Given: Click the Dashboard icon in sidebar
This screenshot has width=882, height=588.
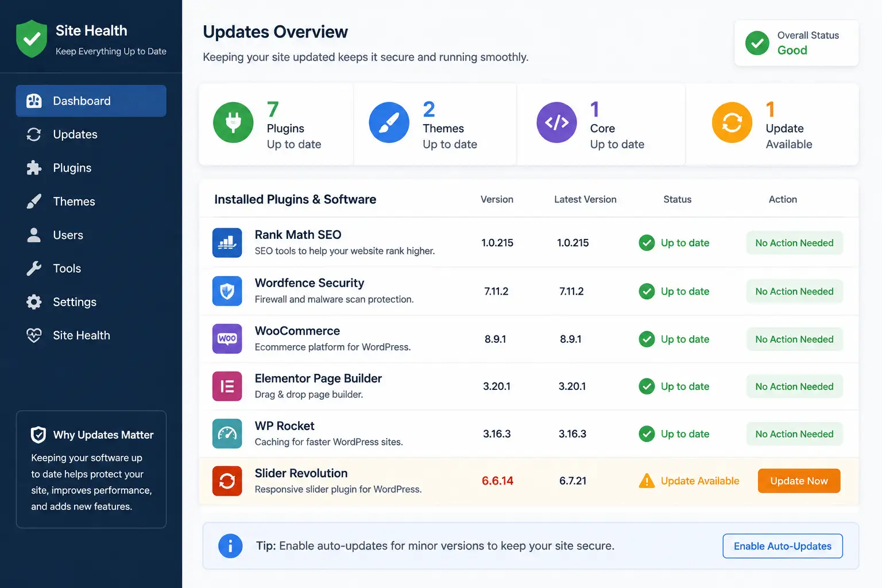Looking at the screenshot, I should coord(34,101).
